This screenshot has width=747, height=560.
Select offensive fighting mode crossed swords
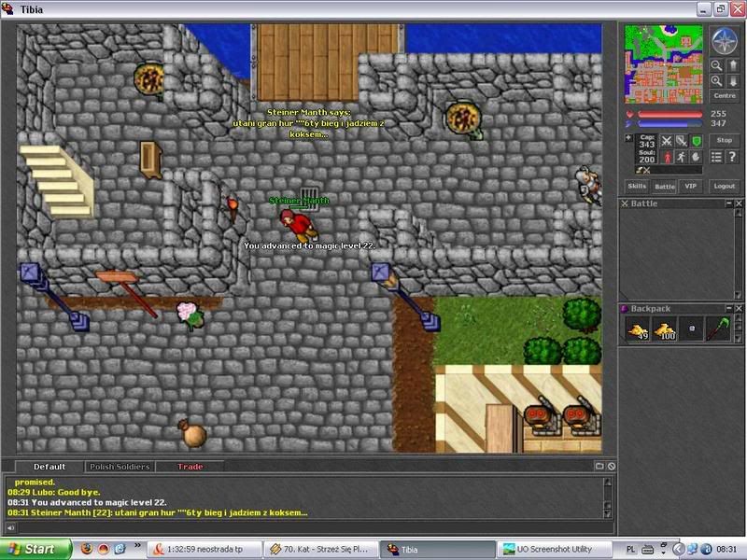pos(667,141)
